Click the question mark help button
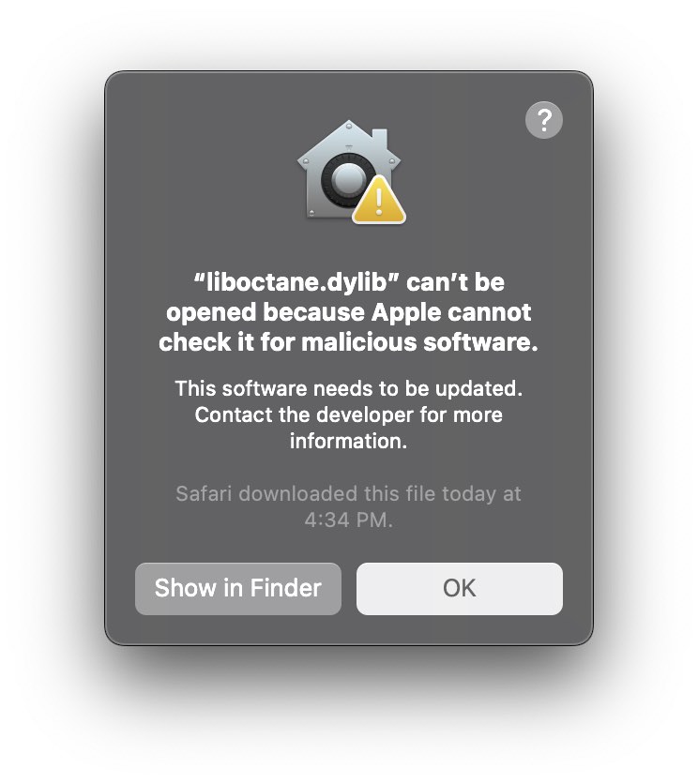 (544, 120)
